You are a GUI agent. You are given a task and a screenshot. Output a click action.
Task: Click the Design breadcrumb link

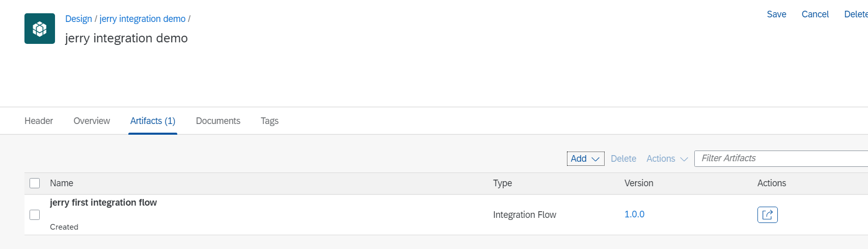78,19
